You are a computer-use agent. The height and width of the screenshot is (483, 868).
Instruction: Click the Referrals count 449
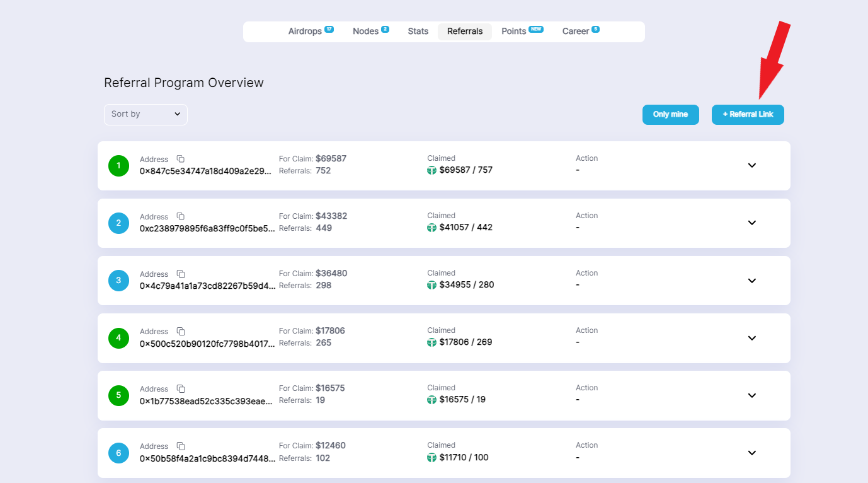pos(324,228)
